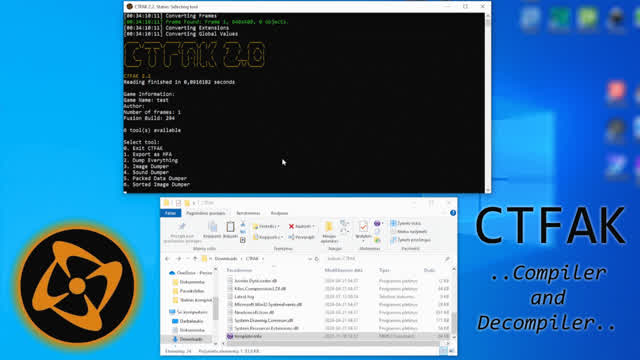The height and width of the screenshot is (360, 640).
Task: Click Select all in ribbon
Action: point(406,223)
